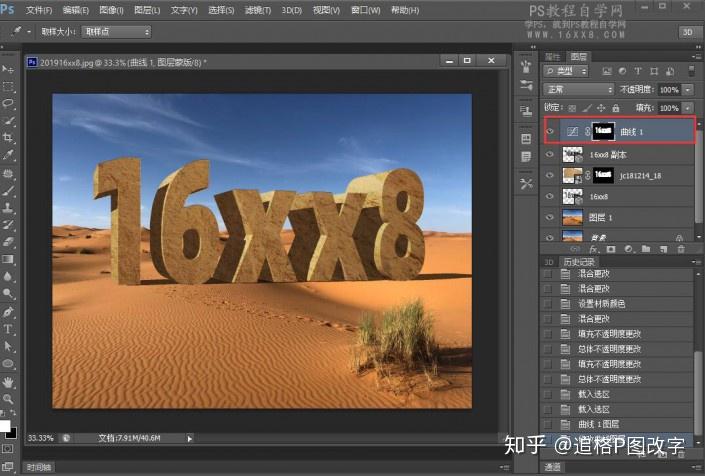Click the New adjustment layer icon
The width and height of the screenshot is (705, 476).
(x=628, y=249)
